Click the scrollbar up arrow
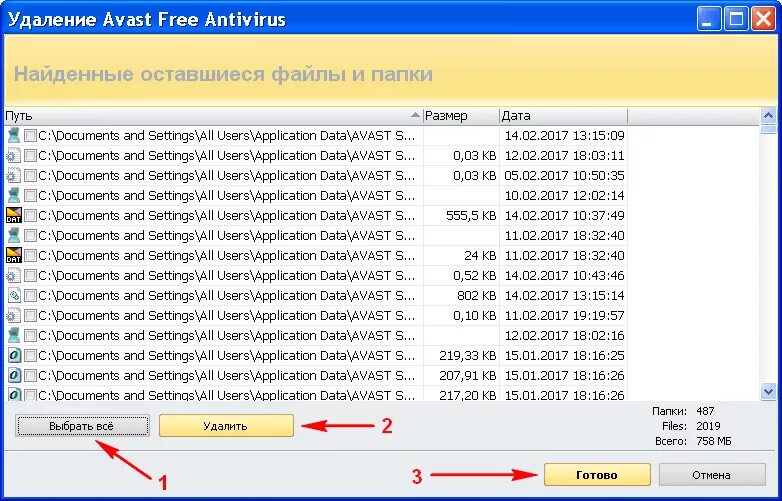Viewport: 782px width, 501px height. coord(769,116)
